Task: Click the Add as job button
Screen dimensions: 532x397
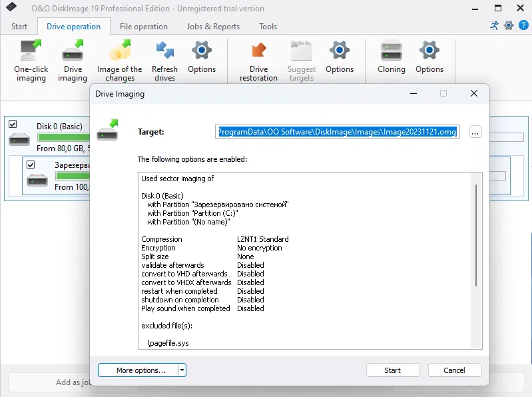Action: pos(73,382)
